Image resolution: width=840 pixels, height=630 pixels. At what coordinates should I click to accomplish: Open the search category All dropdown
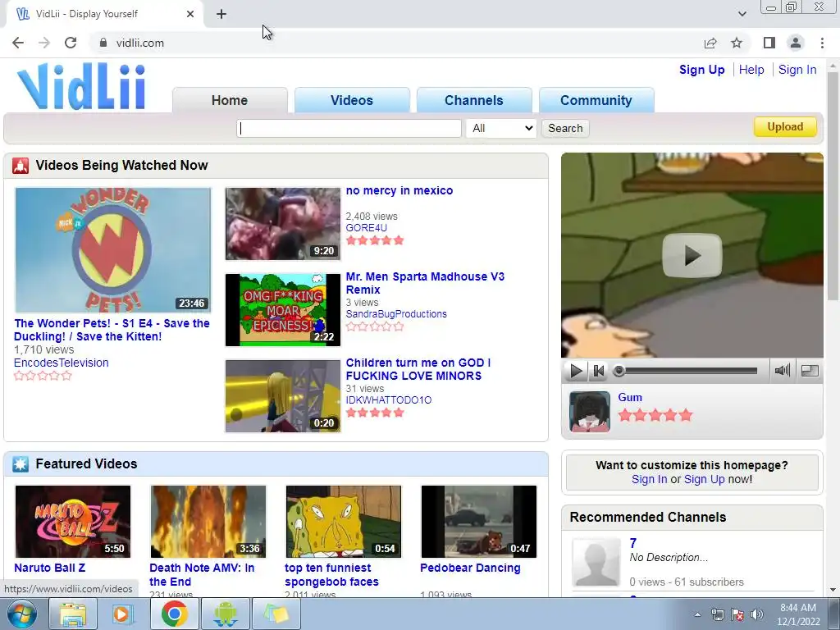(501, 128)
